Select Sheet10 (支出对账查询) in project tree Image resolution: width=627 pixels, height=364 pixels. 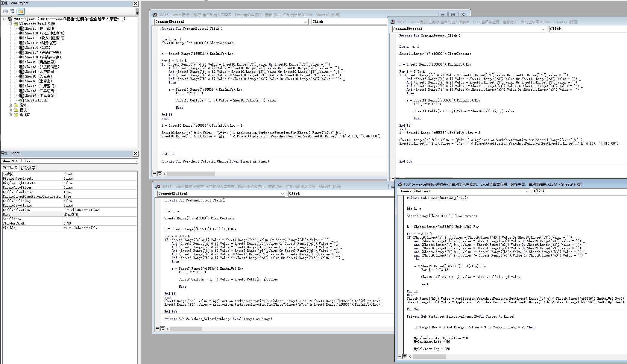click(x=45, y=33)
